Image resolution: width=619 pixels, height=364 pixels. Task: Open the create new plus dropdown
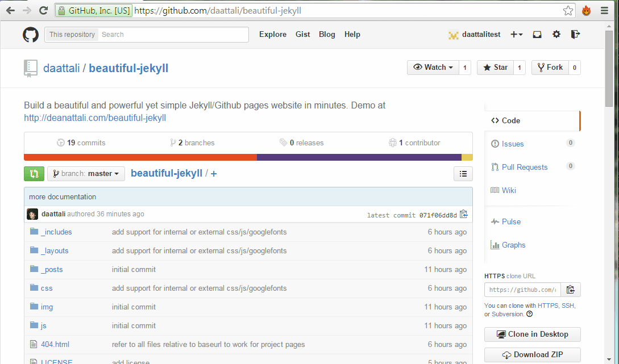click(516, 35)
